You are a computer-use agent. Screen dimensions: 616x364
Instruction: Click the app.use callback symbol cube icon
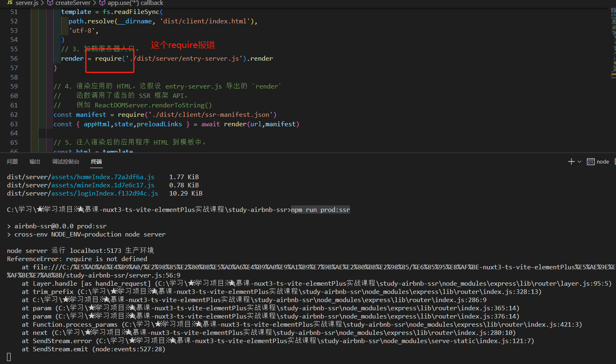coord(102,3)
